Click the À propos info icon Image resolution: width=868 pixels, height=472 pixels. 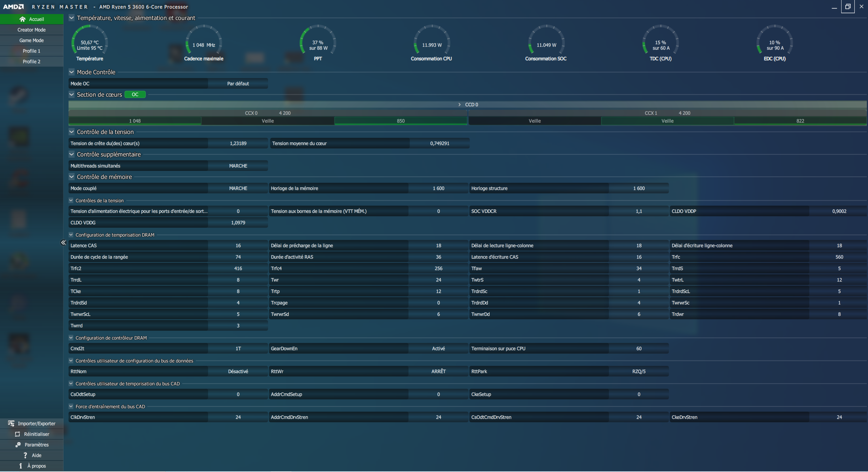21,466
